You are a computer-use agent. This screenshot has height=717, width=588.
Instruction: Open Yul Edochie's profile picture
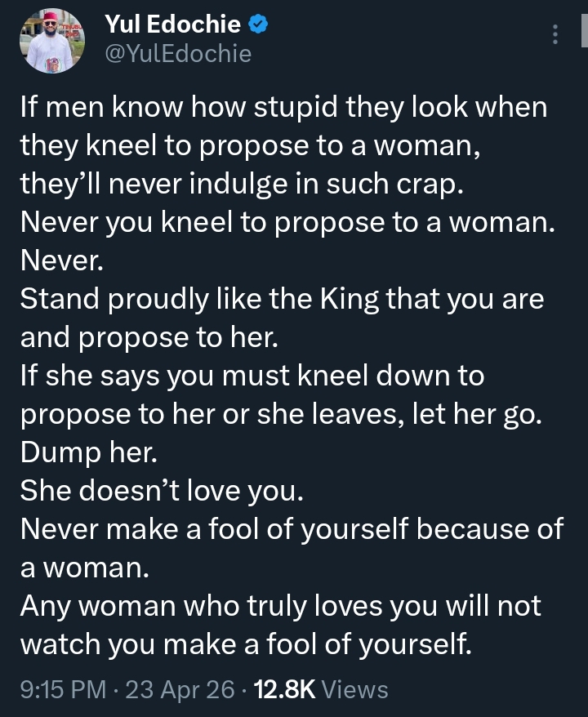click(53, 41)
